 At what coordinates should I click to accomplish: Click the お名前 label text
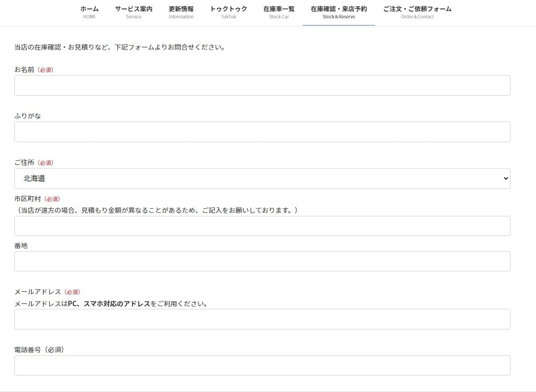24,70
